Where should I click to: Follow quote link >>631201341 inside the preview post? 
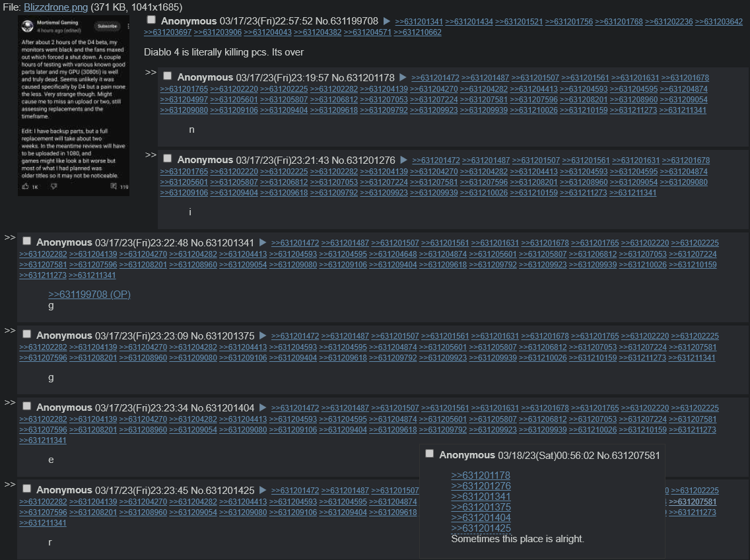click(481, 497)
